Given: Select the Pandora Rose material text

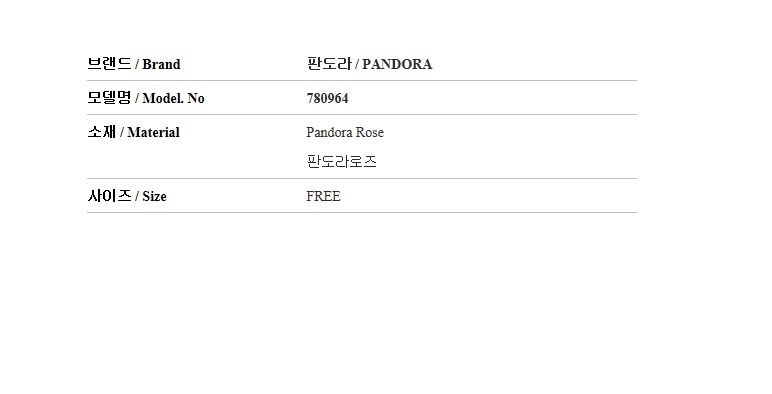Looking at the screenshot, I should (x=345, y=132).
